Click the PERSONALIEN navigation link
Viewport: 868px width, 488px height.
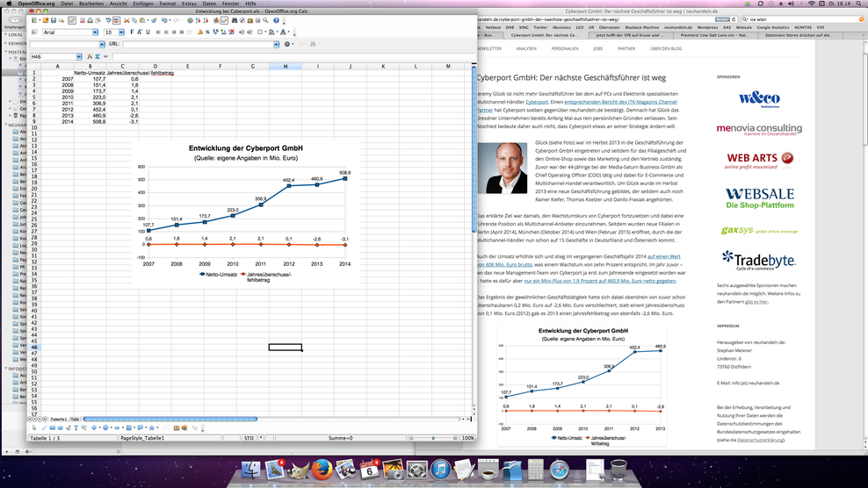tap(565, 48)
